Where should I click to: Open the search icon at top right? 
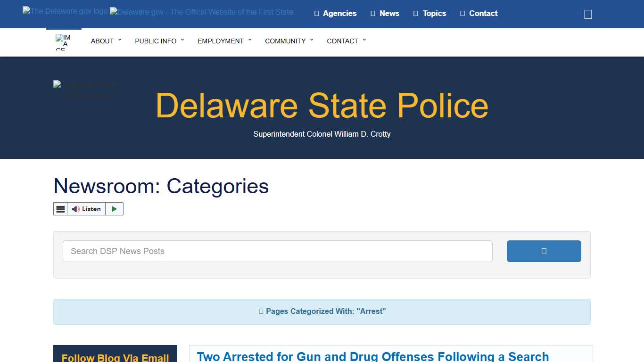[587, 14]
